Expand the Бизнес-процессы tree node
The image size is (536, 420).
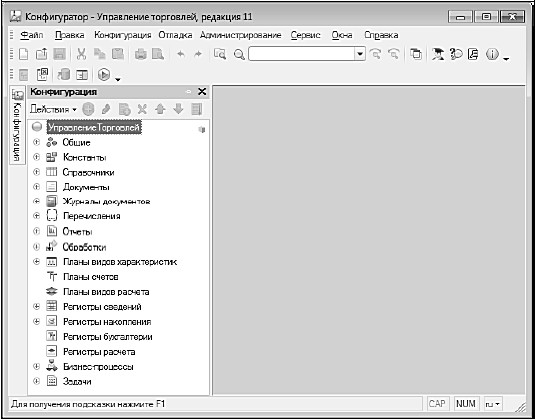(36, 366)
